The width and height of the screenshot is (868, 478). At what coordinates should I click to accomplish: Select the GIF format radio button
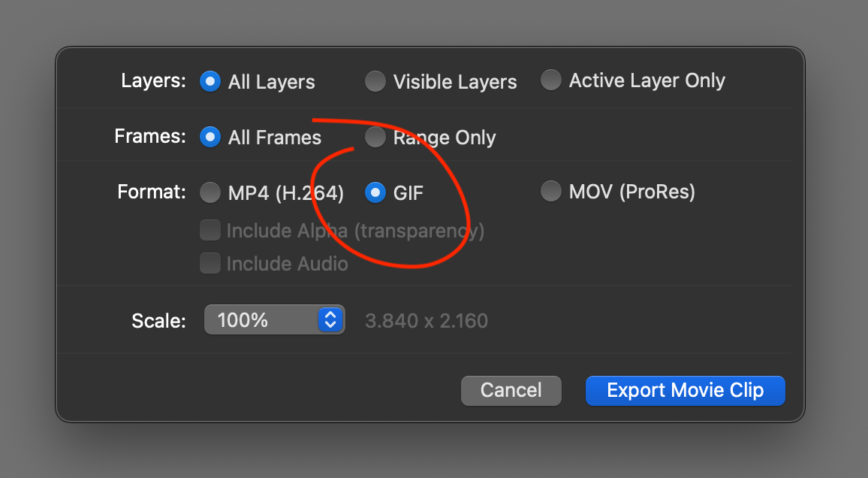click(375, 192)
